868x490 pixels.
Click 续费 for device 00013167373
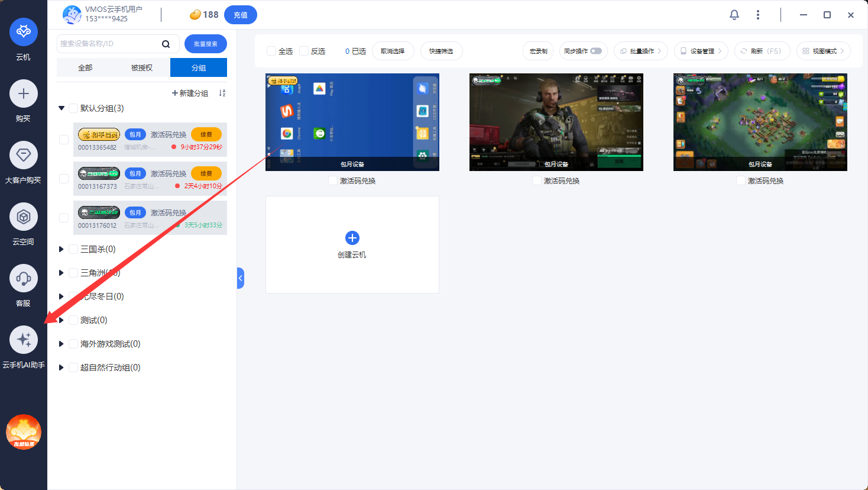[x=206, y=173]
